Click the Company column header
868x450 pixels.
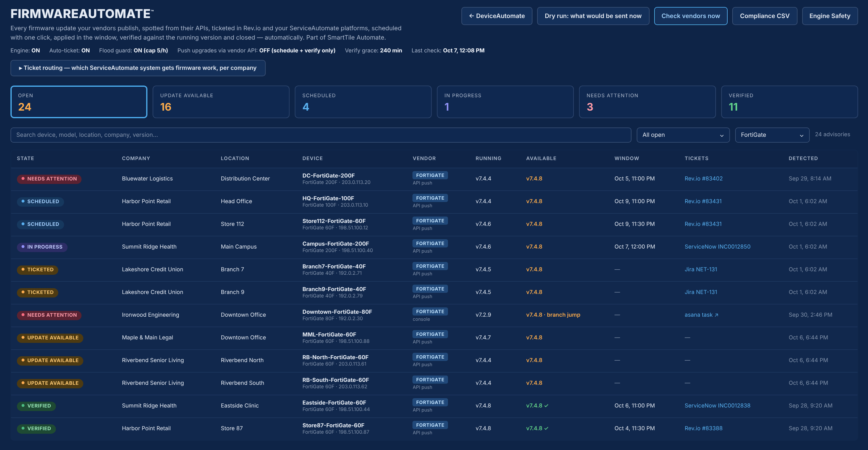tap(136, 158)
